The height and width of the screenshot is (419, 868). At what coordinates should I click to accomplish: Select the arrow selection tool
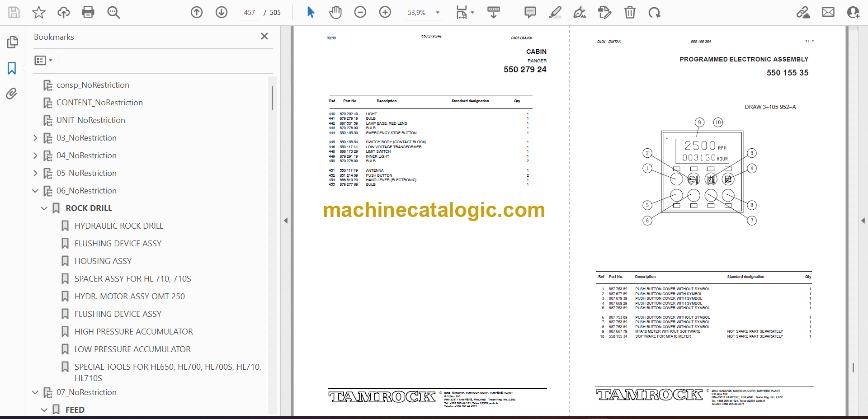(311, 12)
